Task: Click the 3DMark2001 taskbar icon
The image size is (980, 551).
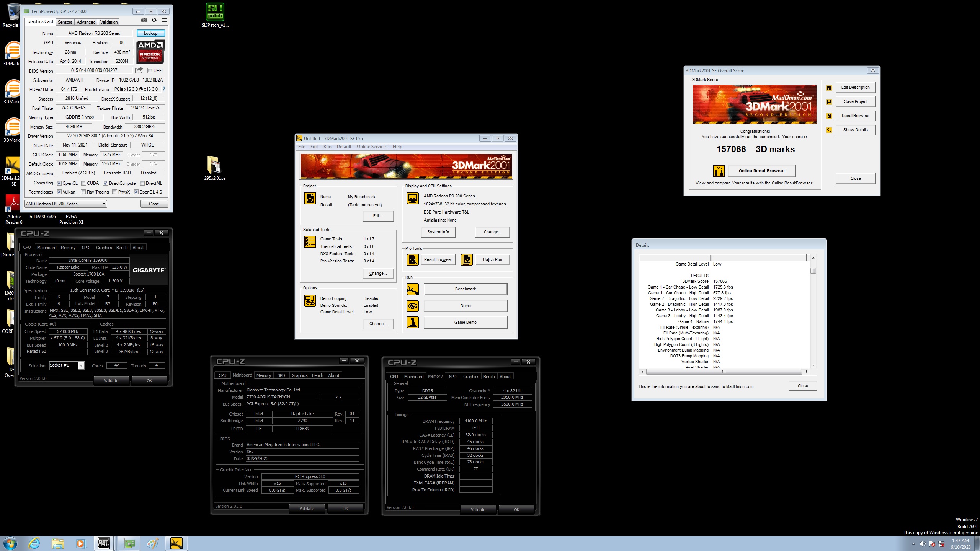Action: (176, 543)
